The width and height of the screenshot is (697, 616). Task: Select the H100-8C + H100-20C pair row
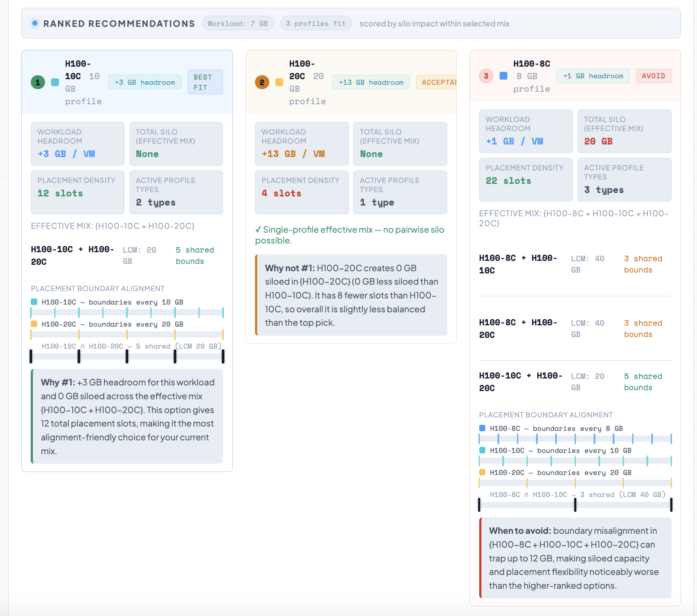click(x=575, y=329)
